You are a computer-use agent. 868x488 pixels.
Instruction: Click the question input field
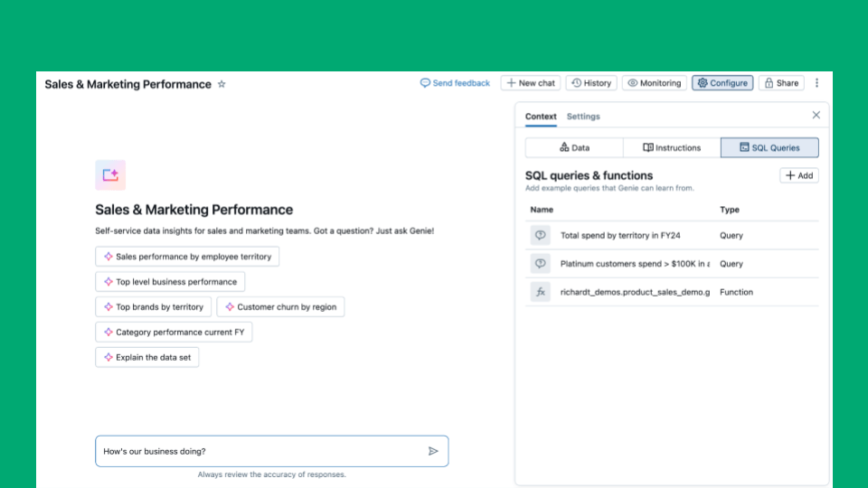(x=262, y=451)
